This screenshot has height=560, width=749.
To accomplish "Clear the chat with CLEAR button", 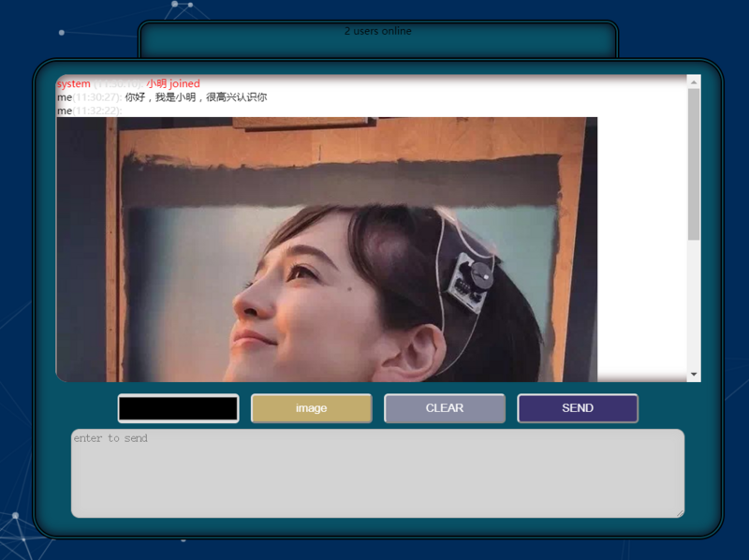I will 445,408.
